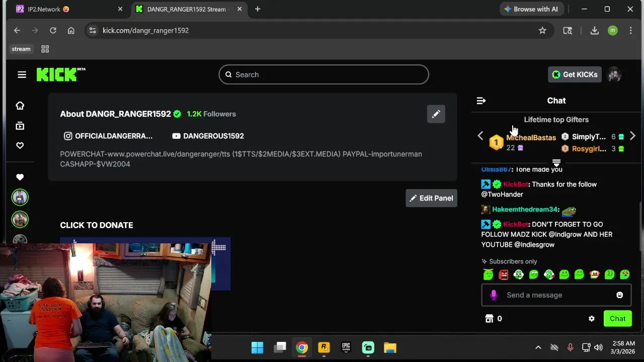The width and height of the screenshot is (644, 362).
Task: Select the mushroom-hat emote
Action: coord(594,275)
